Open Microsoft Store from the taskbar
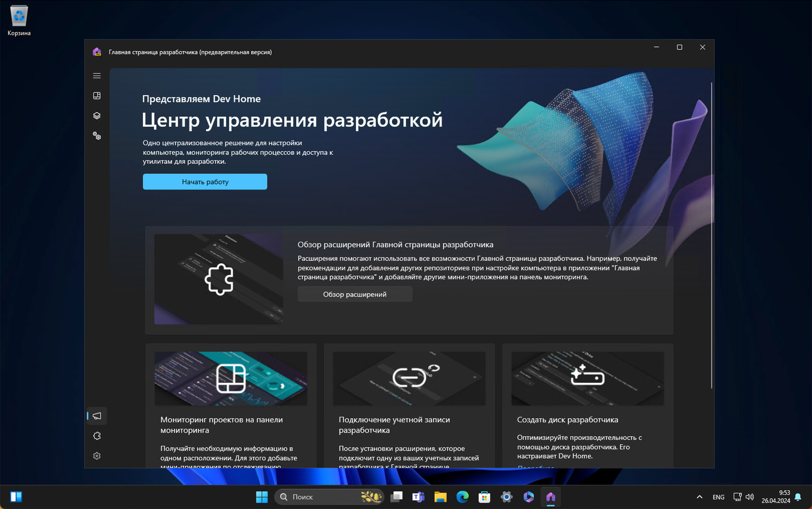The height and width of the screenshot is (509, 812). (484, 497)
